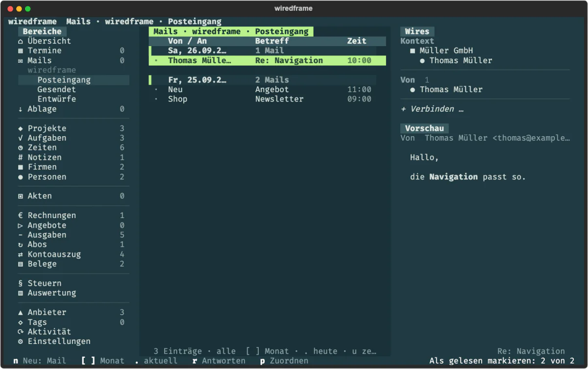Collapse the Fr, 25.09 date group
This screenshot has width=588, height=369.
[x=263, y=80]
